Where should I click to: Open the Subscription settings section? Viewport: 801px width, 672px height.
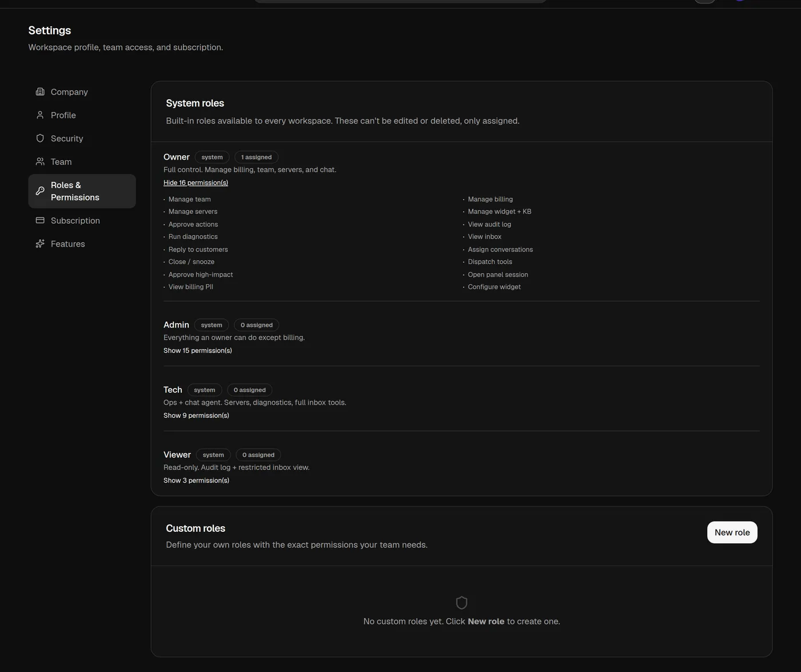(82, 220)
